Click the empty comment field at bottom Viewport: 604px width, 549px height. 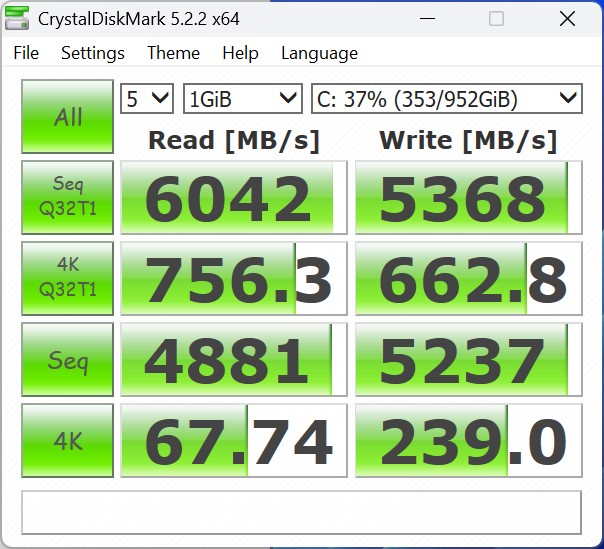[x=301, y=512]
